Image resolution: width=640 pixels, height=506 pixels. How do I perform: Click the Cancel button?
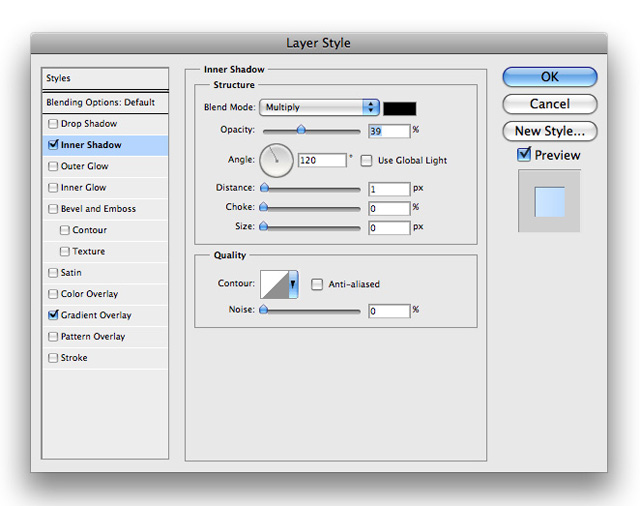[x=550, y=104]
